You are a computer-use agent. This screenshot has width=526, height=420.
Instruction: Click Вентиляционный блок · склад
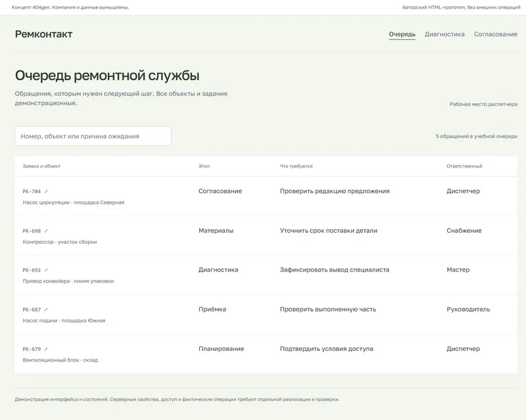(x=60, y=360)
